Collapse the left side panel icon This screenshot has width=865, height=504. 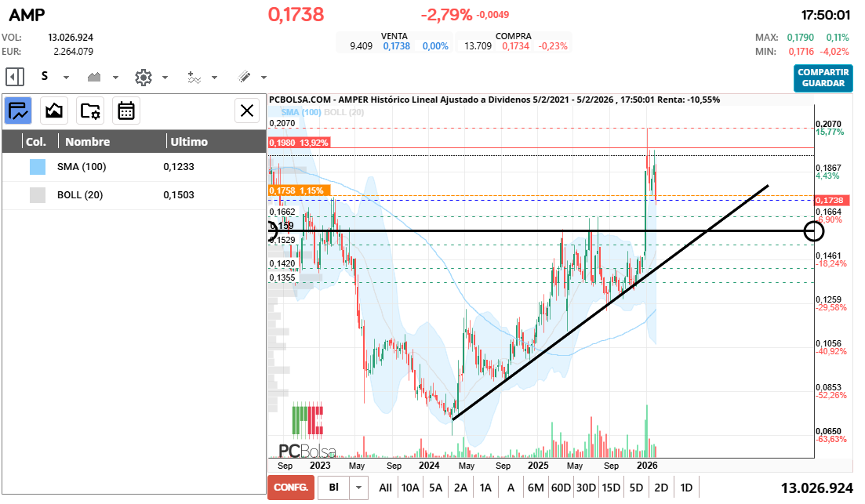[x=14, y=77]
